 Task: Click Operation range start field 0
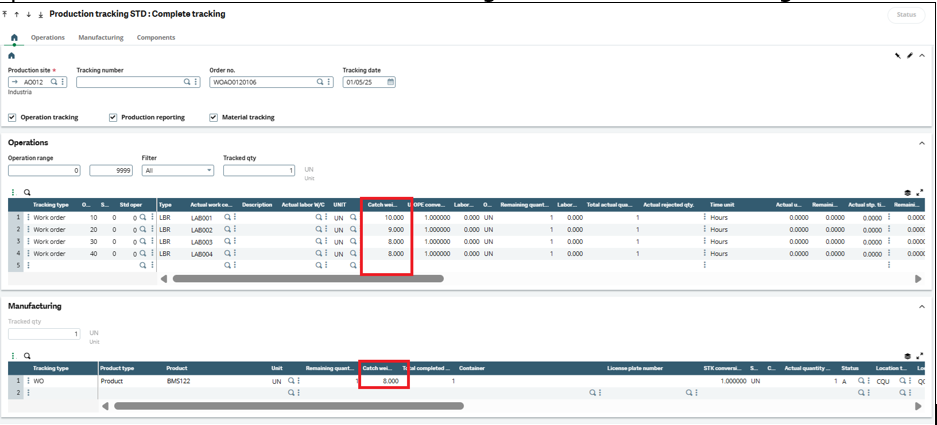[x=44, y=170]
